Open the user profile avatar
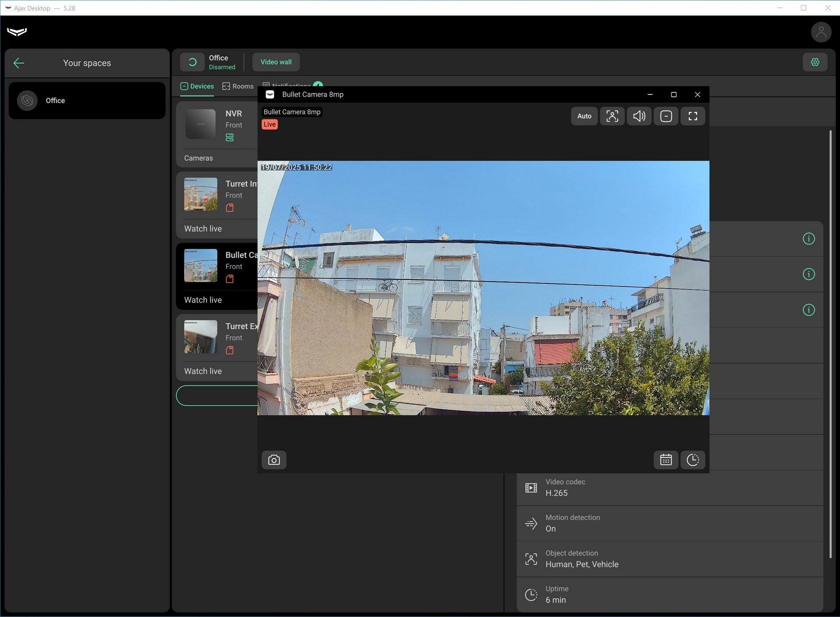840x617 pixels. [820, 32]
